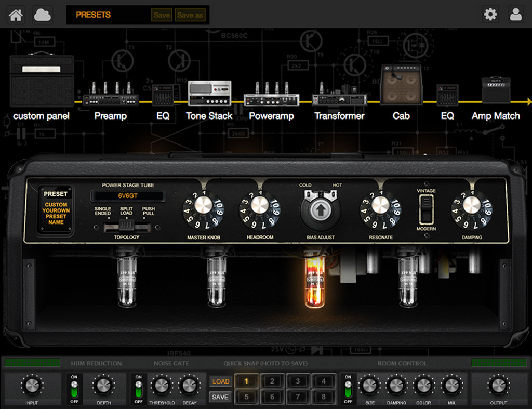The width and height of the screenshot is (532, 409).
Task: Toggle Hum Reduction on/off switch
Action: click(74, 389)
